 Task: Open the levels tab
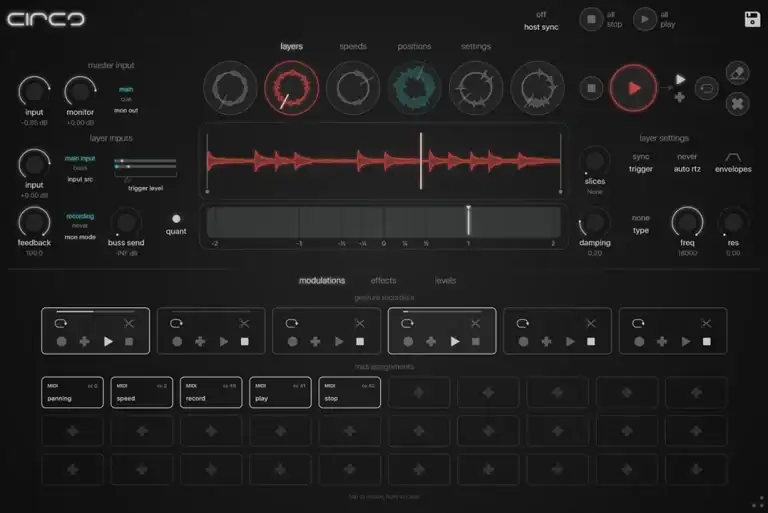[x=445, y=281]
